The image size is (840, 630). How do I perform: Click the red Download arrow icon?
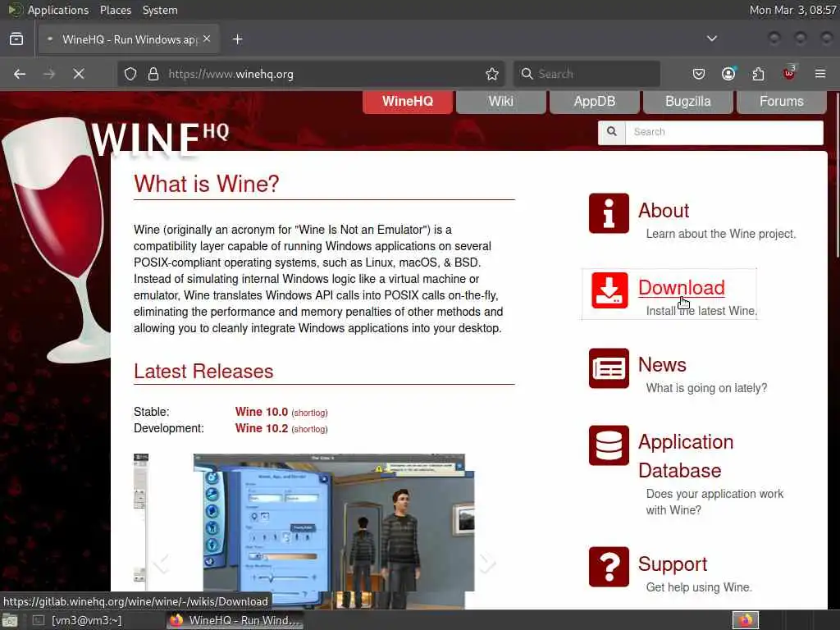point(609,290)
